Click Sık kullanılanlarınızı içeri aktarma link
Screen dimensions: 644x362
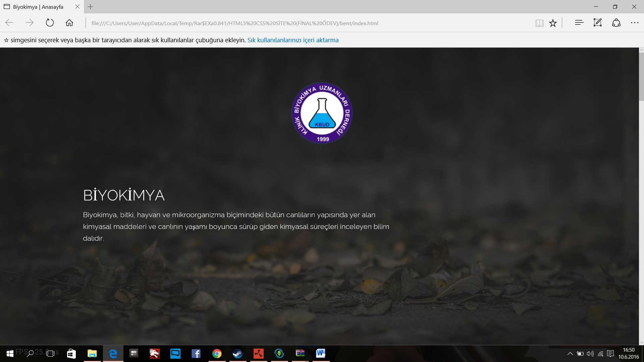click(x=293, y=40)
